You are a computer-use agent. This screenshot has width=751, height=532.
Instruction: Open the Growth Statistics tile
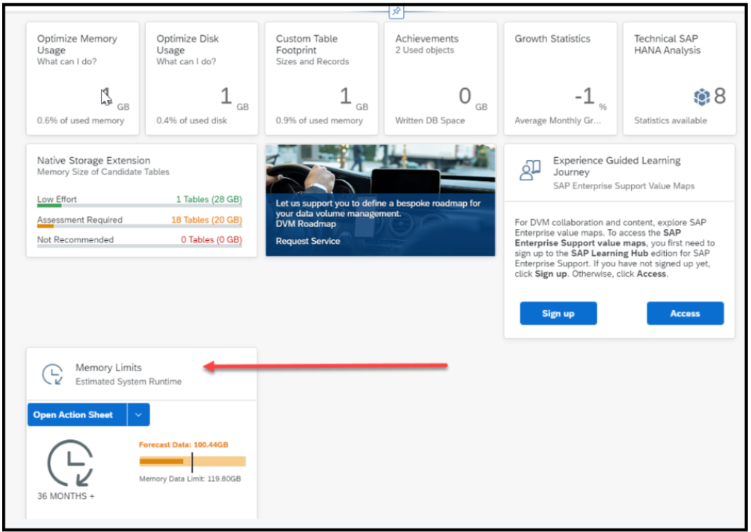[560, 79]
